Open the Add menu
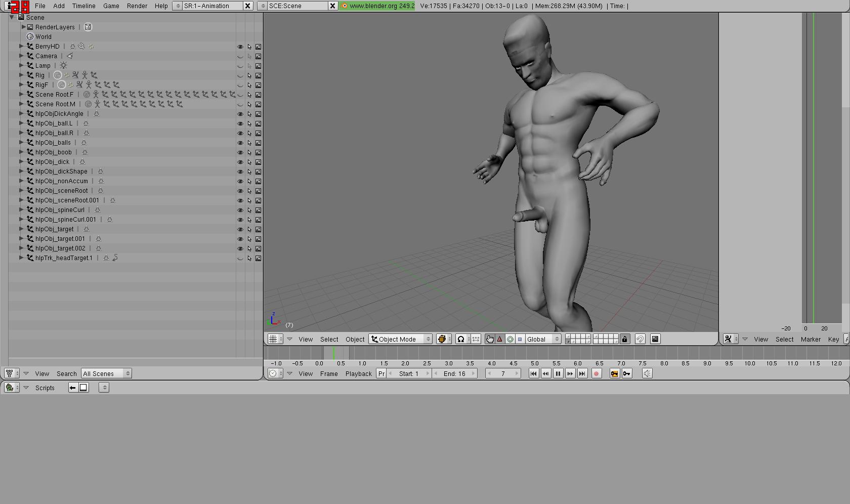The image size is (850, 504). (x=59, y=6)
